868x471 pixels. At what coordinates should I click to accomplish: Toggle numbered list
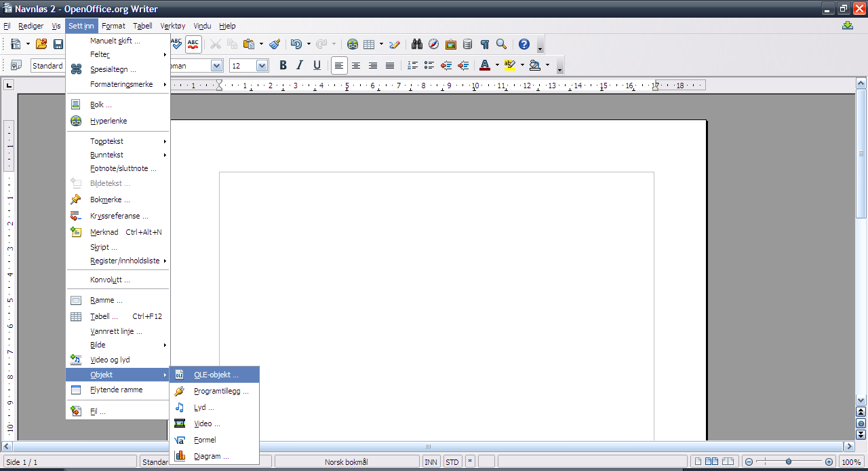pyautogui.click(x=412, y=65)
